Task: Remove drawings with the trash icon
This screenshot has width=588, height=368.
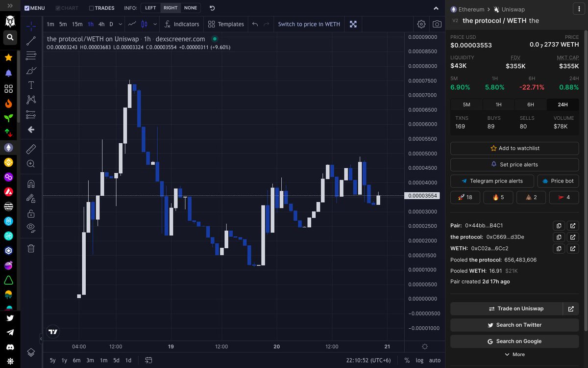Action: coord(31,248)
